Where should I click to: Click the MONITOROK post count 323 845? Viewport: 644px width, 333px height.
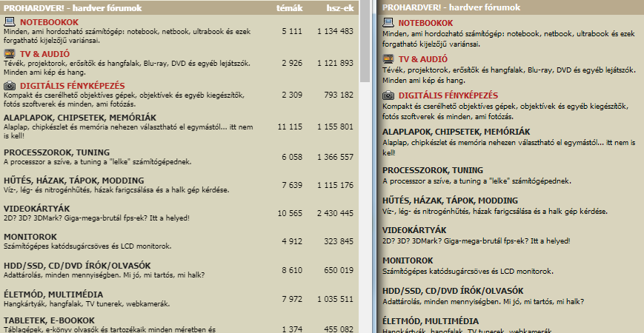pyautogui.click(x=339, y=241)
